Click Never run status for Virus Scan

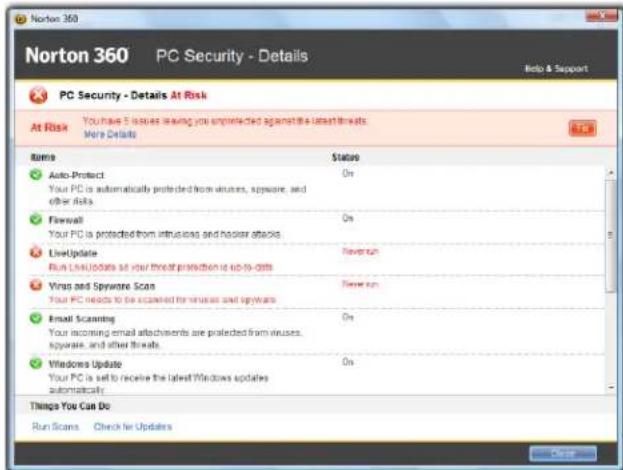point(360,284)
